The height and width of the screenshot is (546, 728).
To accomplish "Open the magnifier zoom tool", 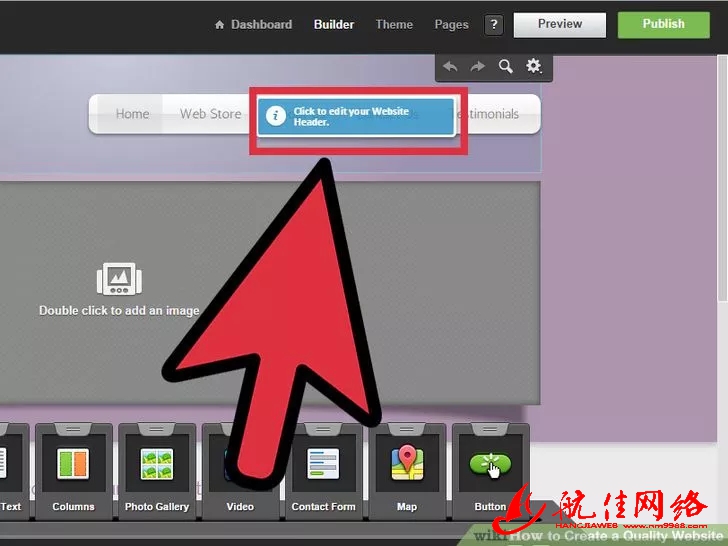I will tap(506, 66).
